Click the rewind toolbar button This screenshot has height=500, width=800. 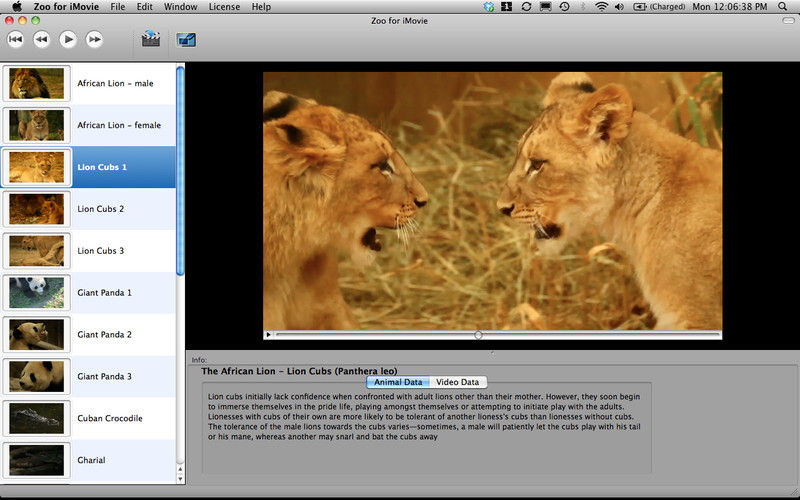pyautogui.click(x=42, y=39)
